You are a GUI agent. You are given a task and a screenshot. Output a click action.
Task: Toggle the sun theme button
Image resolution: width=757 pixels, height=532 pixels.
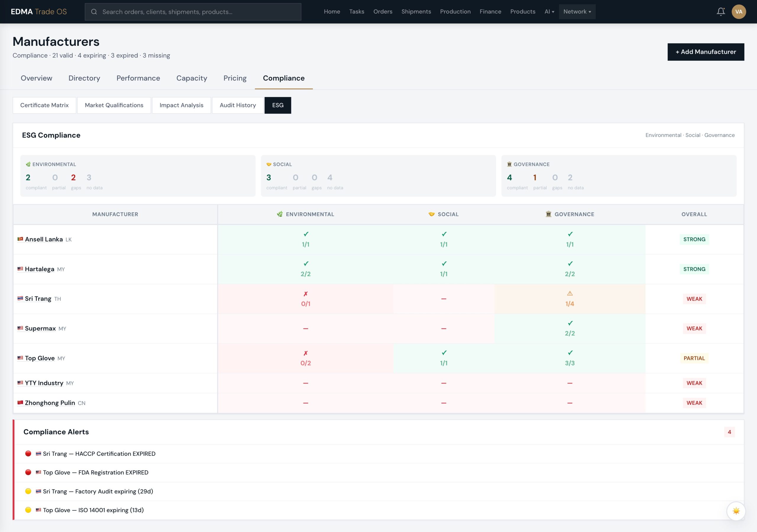click(736, 511)
